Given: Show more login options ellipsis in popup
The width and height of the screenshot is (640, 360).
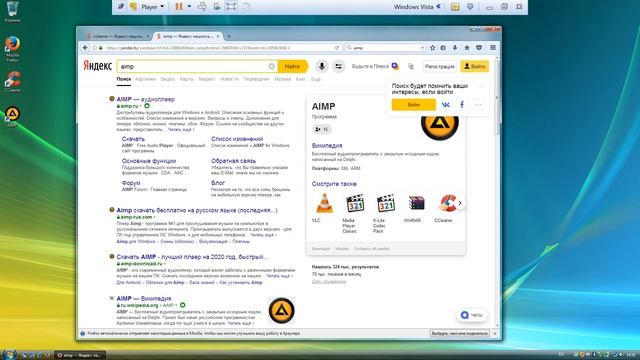Looking at the screenshot, I should click(x=478, y=105).
